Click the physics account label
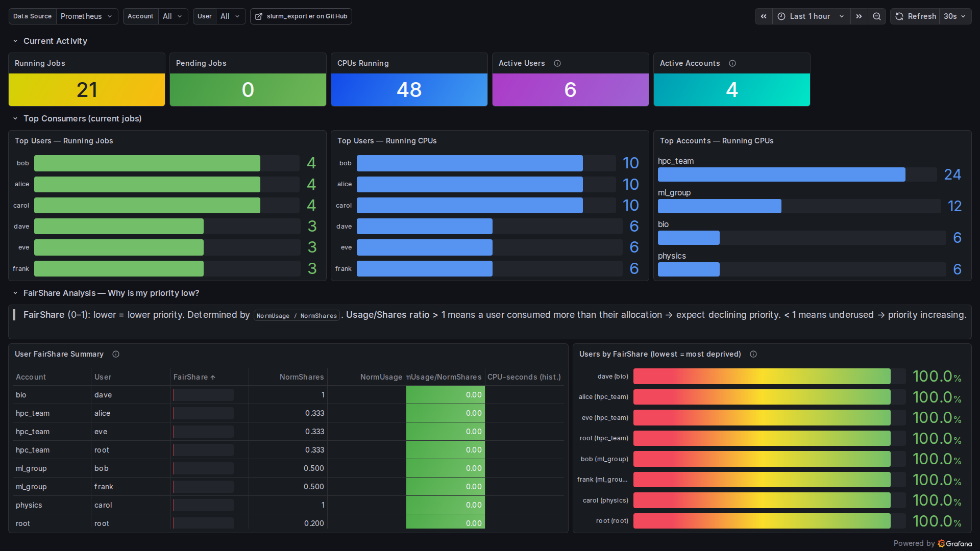This screenshot has height=551, width=980. pos(672,256)
